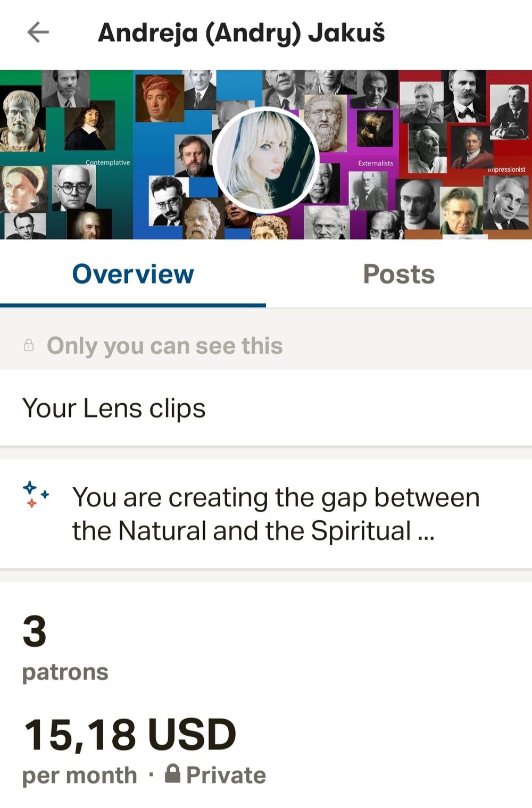
Task: Tap the '15,18 USD' earnings amount
Action: click(x=130, y=735)
